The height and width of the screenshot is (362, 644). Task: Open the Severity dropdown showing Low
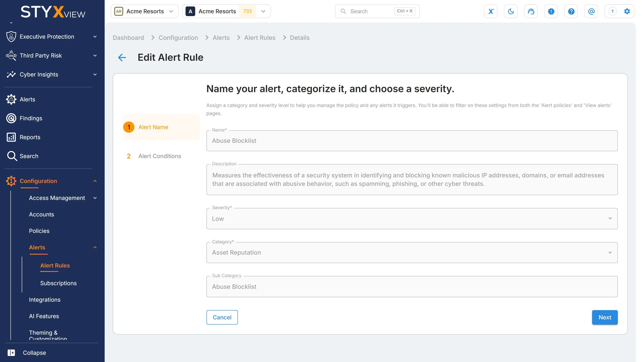pyautogui.click(x=412, y=219)
